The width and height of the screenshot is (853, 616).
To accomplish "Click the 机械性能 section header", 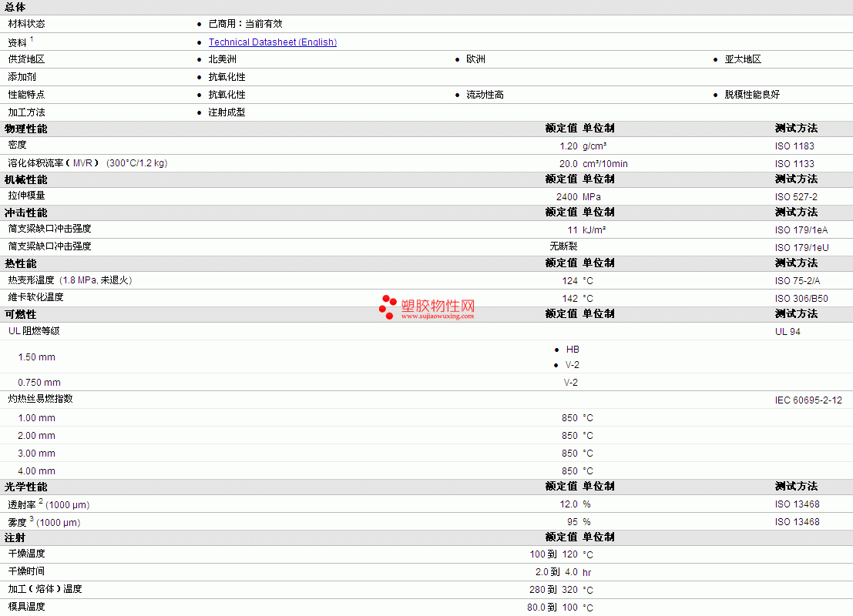I will point(26,180).
